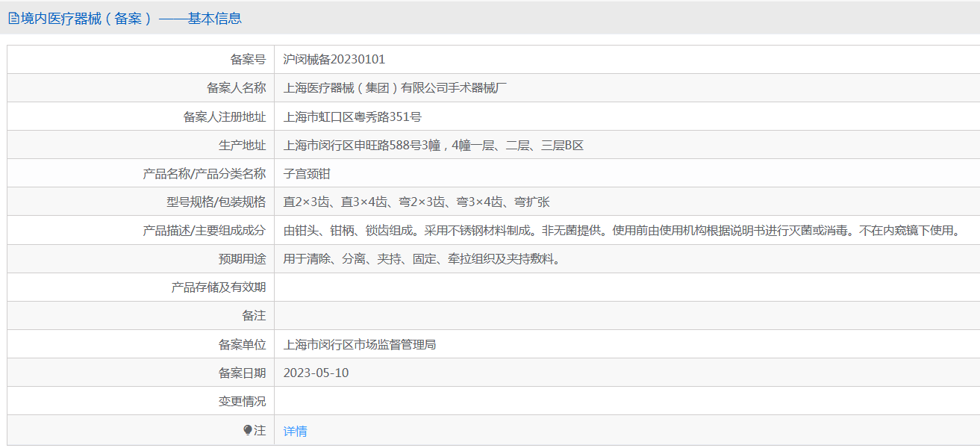Click the label 变更情况
This screenshot has height=448, width=980.
(x=242, y=402)
